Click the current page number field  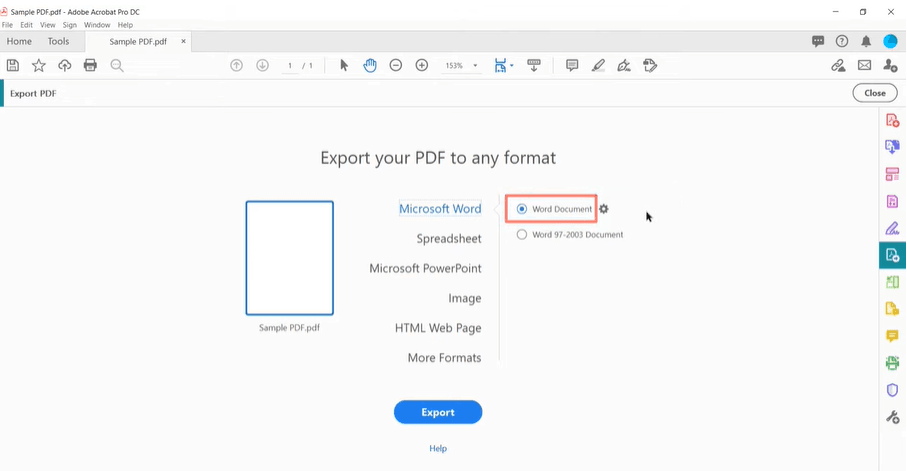click(290, 65)
